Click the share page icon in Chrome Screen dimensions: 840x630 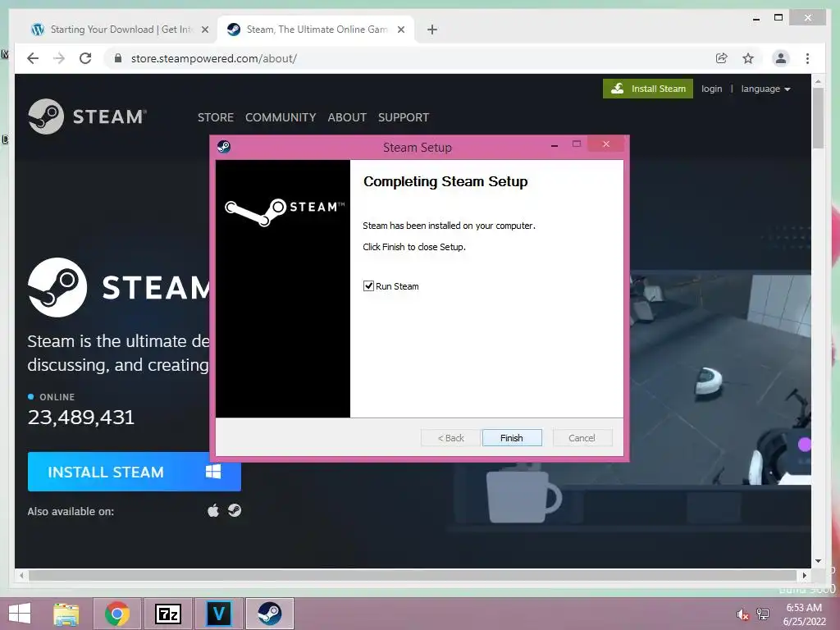722,58
